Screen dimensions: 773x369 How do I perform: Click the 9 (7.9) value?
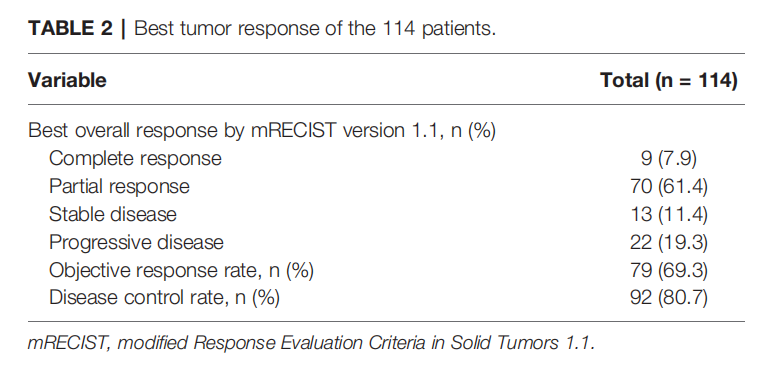point(668,159)
